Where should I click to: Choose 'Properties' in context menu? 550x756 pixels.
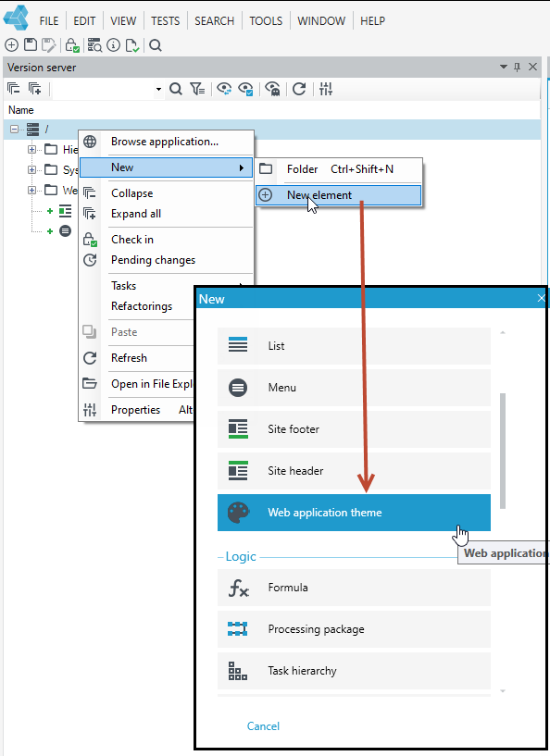pyautogui.click(x=137, y=410)
